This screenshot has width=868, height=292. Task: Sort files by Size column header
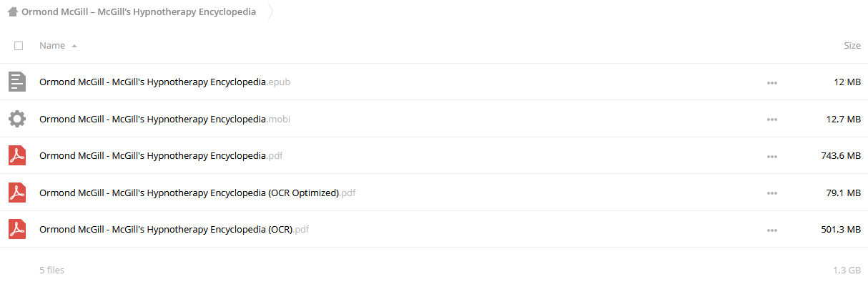[x=852, y=45]
